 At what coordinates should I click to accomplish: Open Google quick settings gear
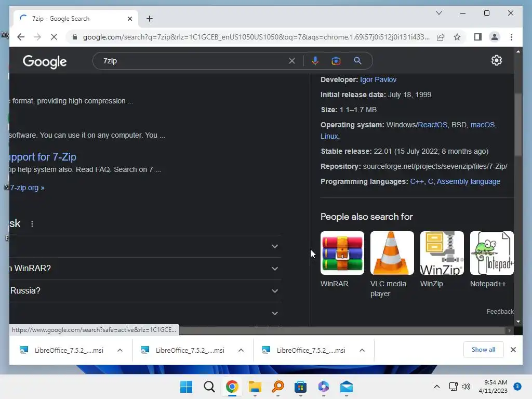pyautogui.click(x=496, y=60)
